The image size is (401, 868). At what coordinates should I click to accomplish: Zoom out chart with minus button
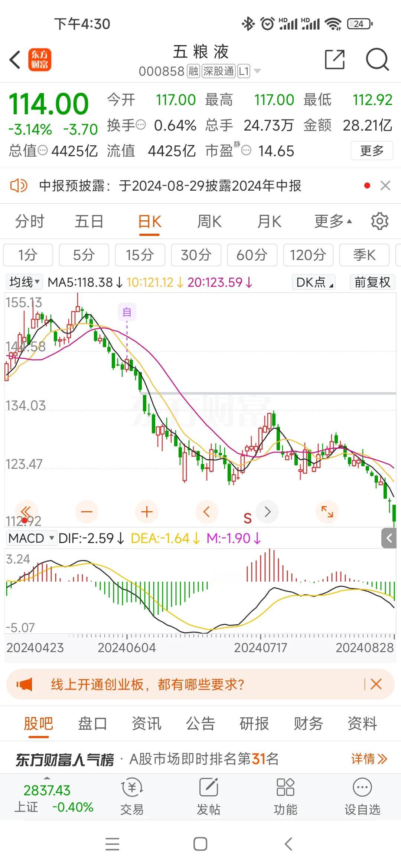[87, 512]
